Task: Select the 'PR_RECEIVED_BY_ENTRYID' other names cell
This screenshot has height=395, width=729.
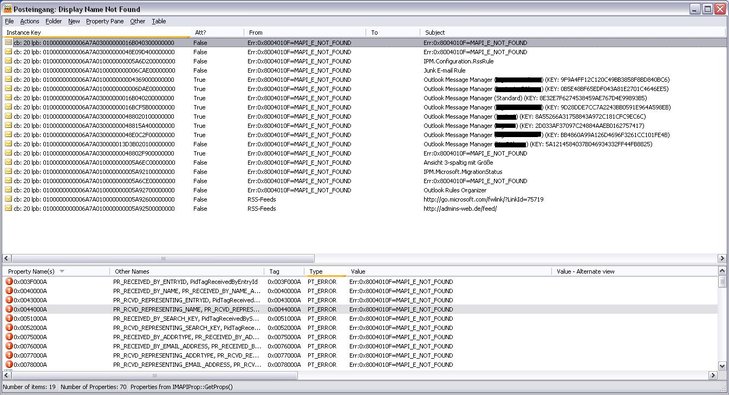Action: tap(185, 282)
